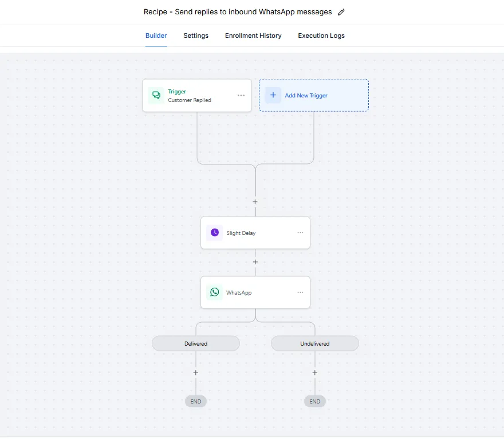Open the Slight Delay node options menu

300,233
